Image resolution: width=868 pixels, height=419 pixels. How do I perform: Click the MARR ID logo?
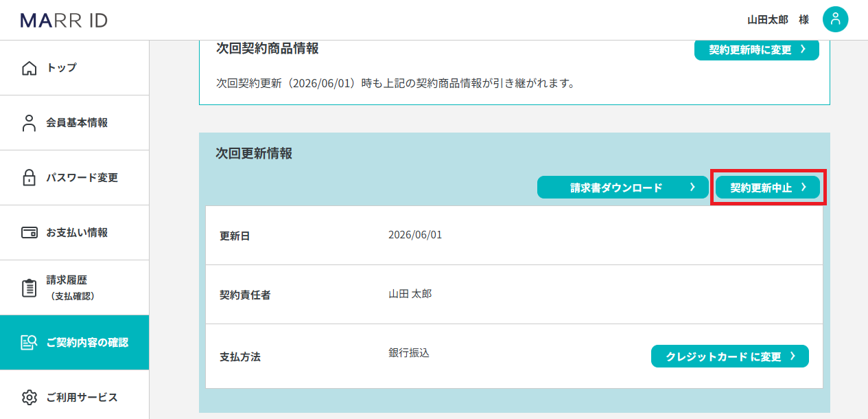tap(64, 20)
